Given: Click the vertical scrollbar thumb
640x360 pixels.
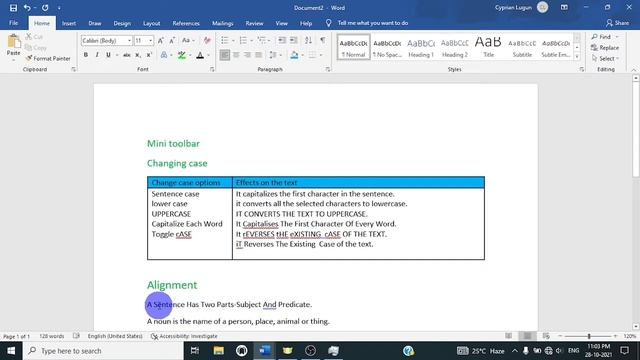Looking at the screenshot, I should 636,129.
